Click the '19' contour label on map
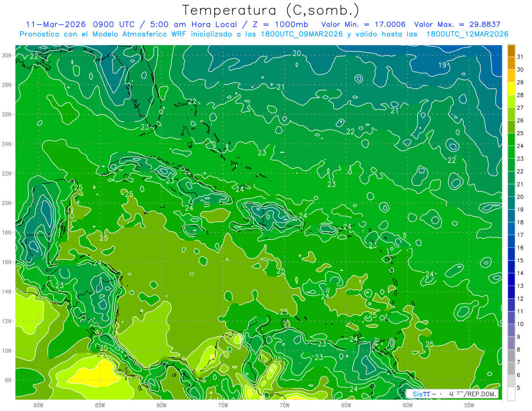This screenshot has height=411, width=532. click(442, 65)
